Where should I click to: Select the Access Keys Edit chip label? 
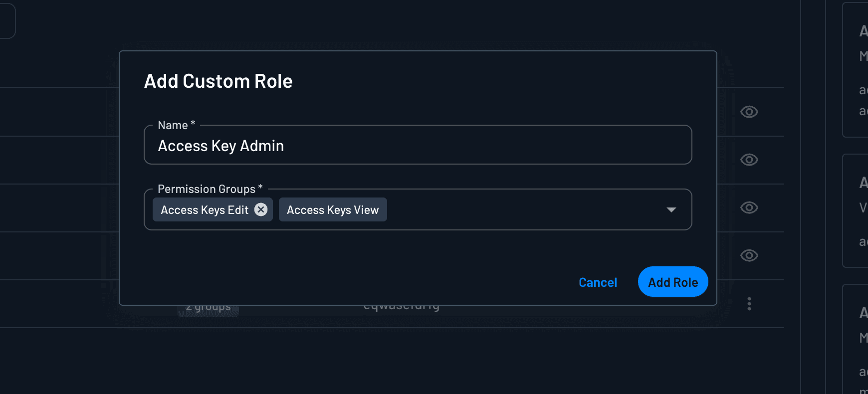click(205, 210)
